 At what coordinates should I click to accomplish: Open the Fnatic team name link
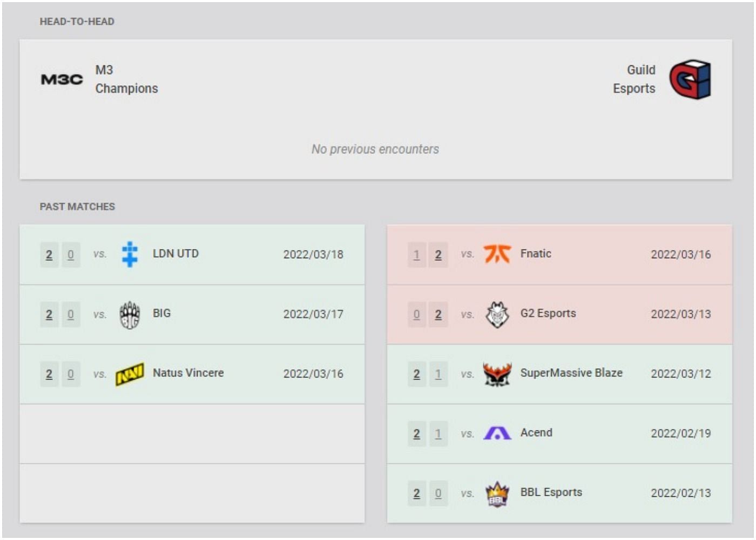pos(536,253)
